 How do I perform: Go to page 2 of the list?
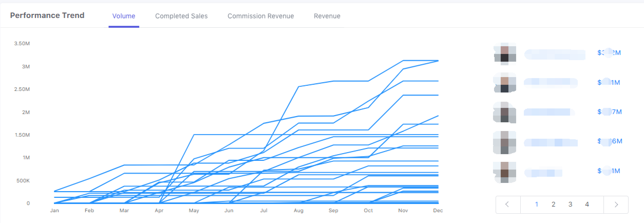coord(553,205)
